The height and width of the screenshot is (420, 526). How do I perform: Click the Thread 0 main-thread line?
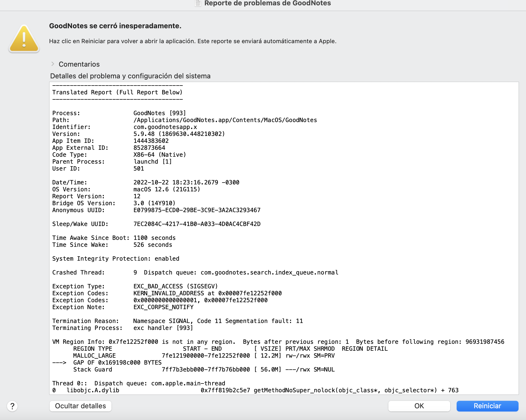138,383
